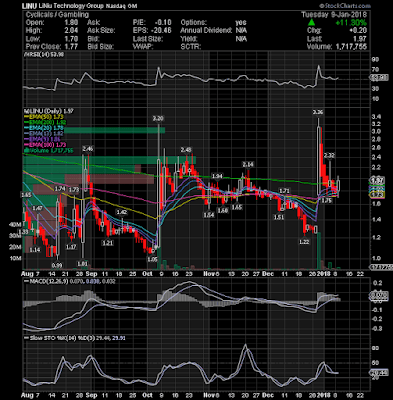The width and height of the screenshot is (393, 400).
Task: Click the Chg +0.20 value
Action: click(358, 31)
